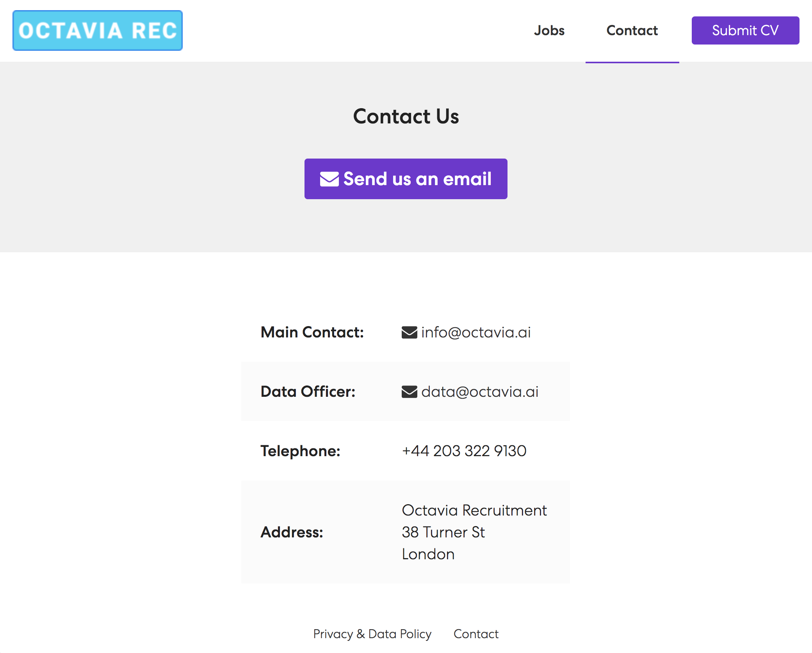Click the Telephone label
The width and height of the screenshot is (812, 653).
click(301, 451)
